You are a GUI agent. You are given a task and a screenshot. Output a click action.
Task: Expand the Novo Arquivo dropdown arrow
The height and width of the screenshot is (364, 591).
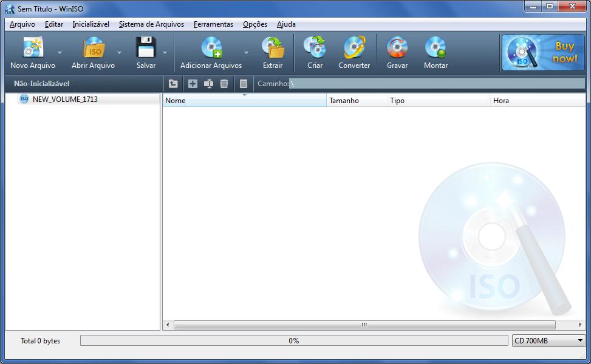click(60, 53)
